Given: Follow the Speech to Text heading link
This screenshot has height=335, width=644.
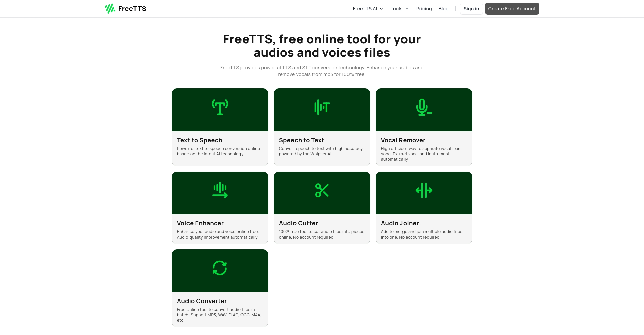Looking at the screenshot, I should (x=302, y=140).
